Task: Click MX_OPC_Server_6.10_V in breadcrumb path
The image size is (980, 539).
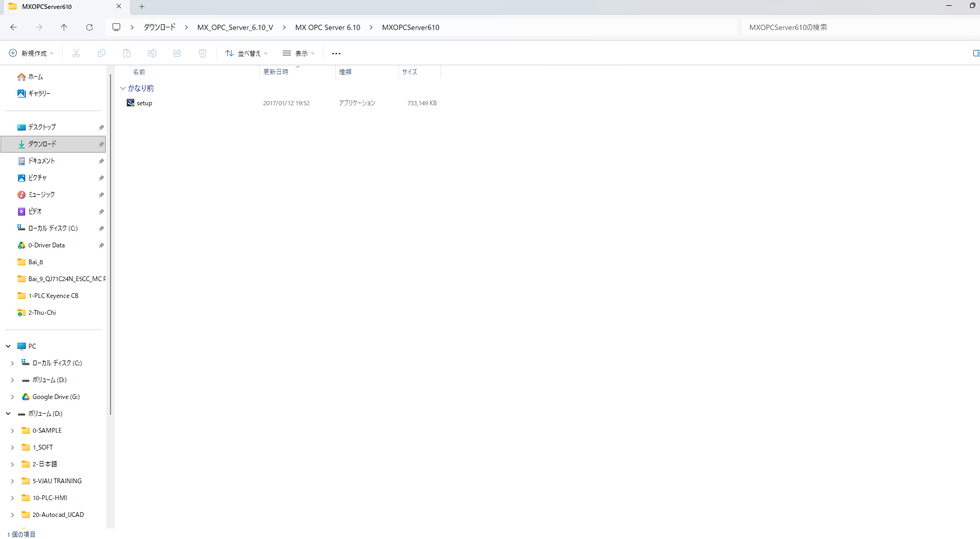Action: [235, 27]
